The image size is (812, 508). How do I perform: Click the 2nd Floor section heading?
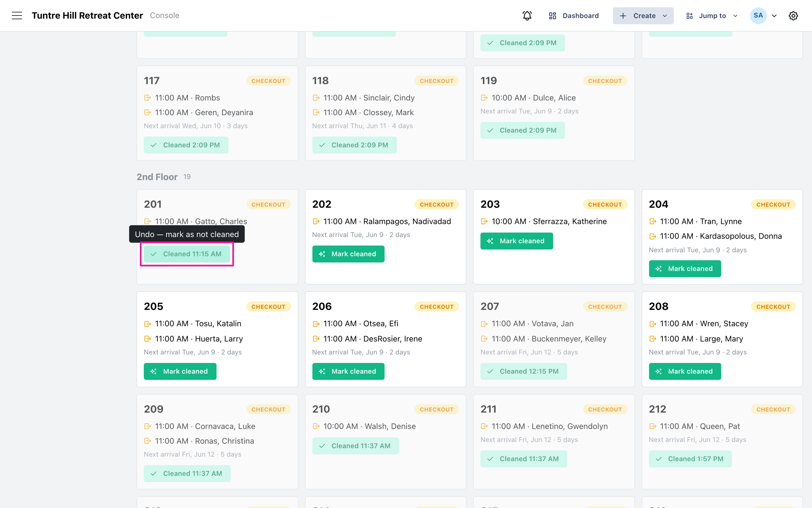pos(157,177)
